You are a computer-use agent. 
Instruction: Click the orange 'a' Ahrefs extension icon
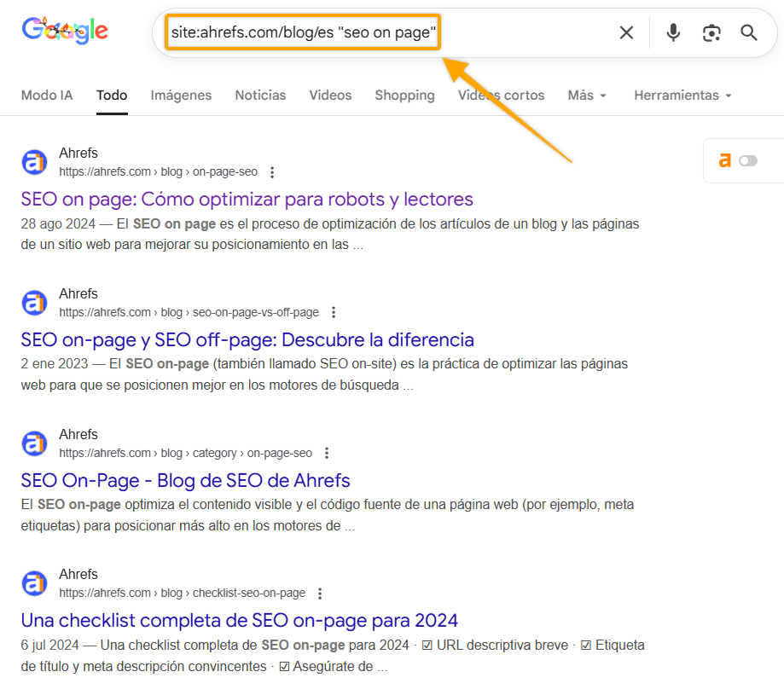coord(726,160)
